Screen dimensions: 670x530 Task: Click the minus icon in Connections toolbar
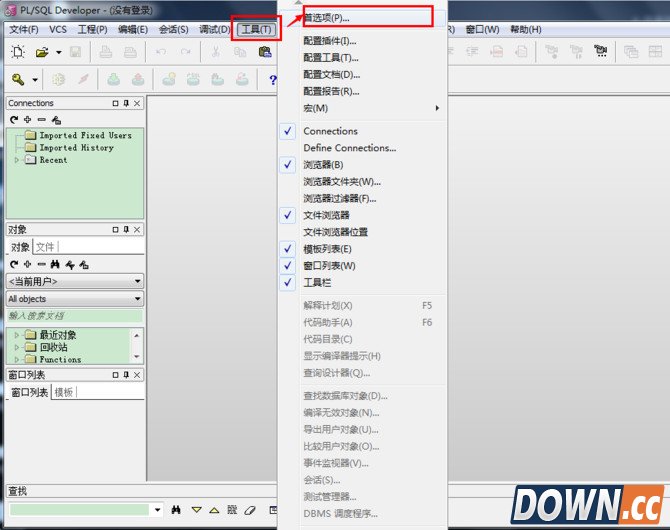coord(41,120)
